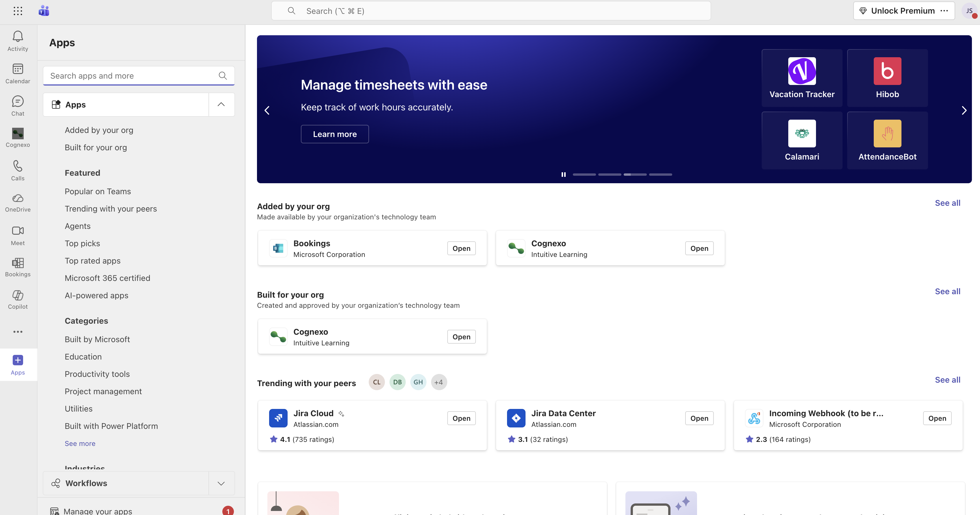Expand the Workflows section
This screenshot has width=980, height=515.
(x=221, y=483)
